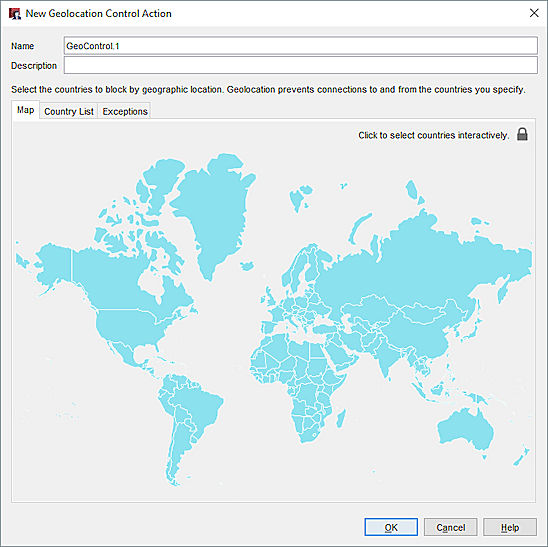548x547 pixels.
Task: Select Madagascar on the world map
Action: (x=341, y=418)
